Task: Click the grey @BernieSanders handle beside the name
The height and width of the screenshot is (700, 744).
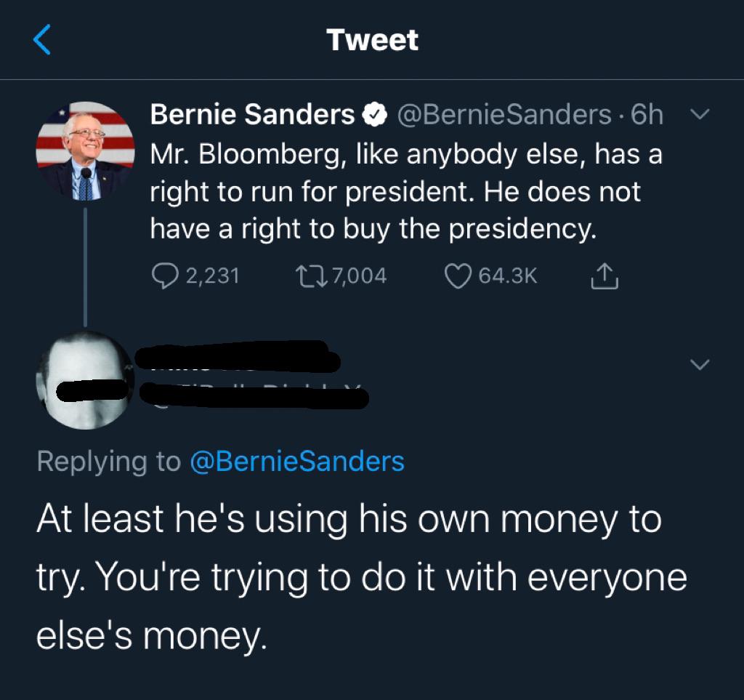Action: pyautogui.click(x=503, y=115)
